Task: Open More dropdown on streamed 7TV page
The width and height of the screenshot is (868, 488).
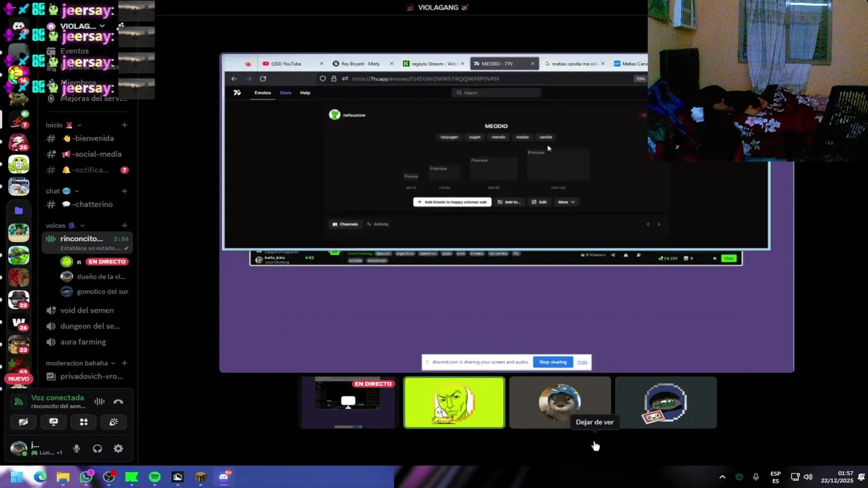Action: pyautogui.click(x=566, y=202)
